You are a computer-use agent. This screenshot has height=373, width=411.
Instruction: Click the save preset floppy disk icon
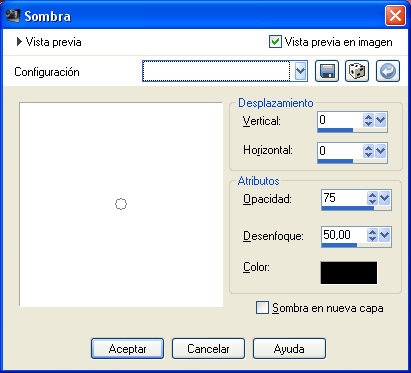pyautogui.click(x=327, y=71)
